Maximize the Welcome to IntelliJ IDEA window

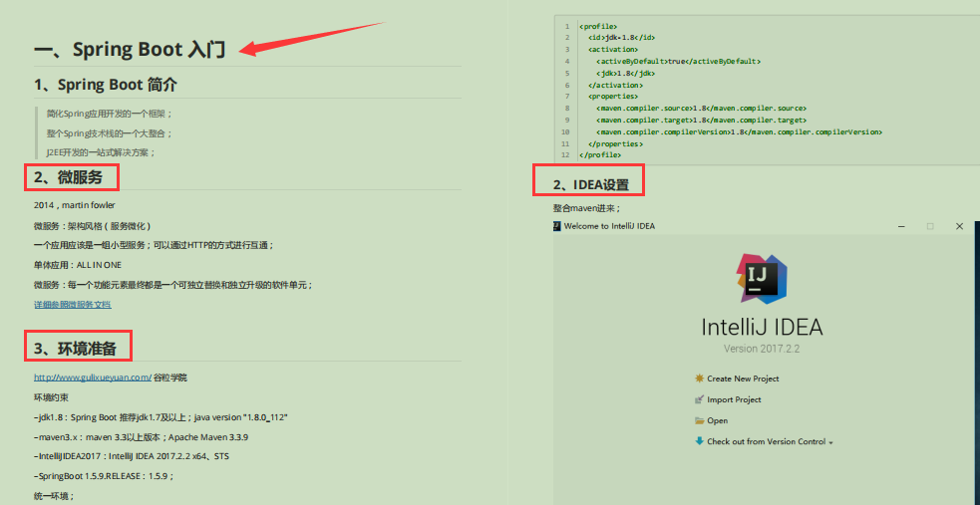[x=930, y=226]
